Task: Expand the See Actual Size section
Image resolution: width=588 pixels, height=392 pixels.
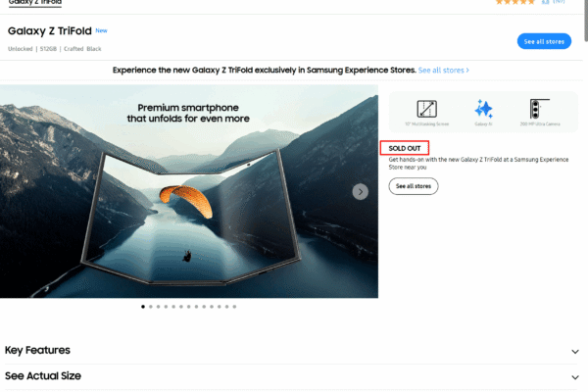Action: 42,375
